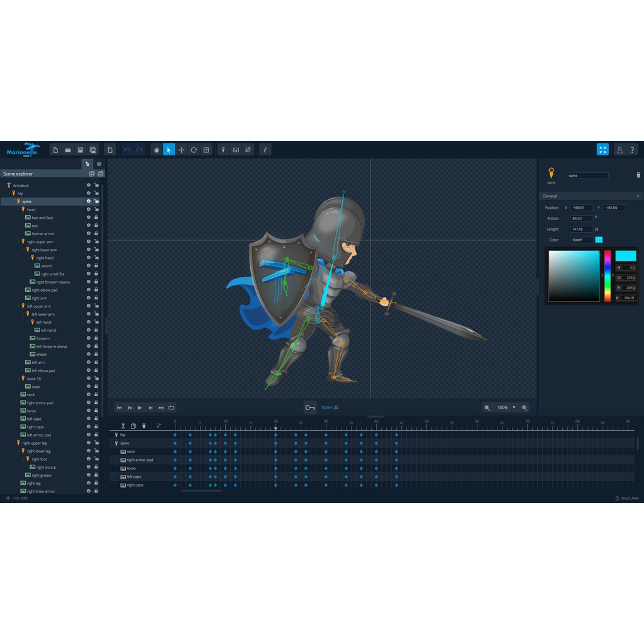This screenshot has height=644, width=644.
Task: Select the Hand pan tool
Action: tap(157, 150)
